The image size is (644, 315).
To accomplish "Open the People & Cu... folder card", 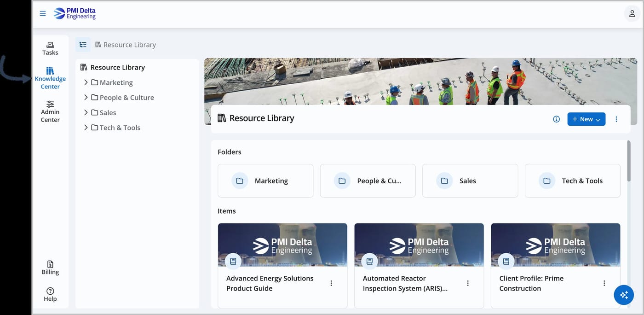I will click(x=368, y=181).
